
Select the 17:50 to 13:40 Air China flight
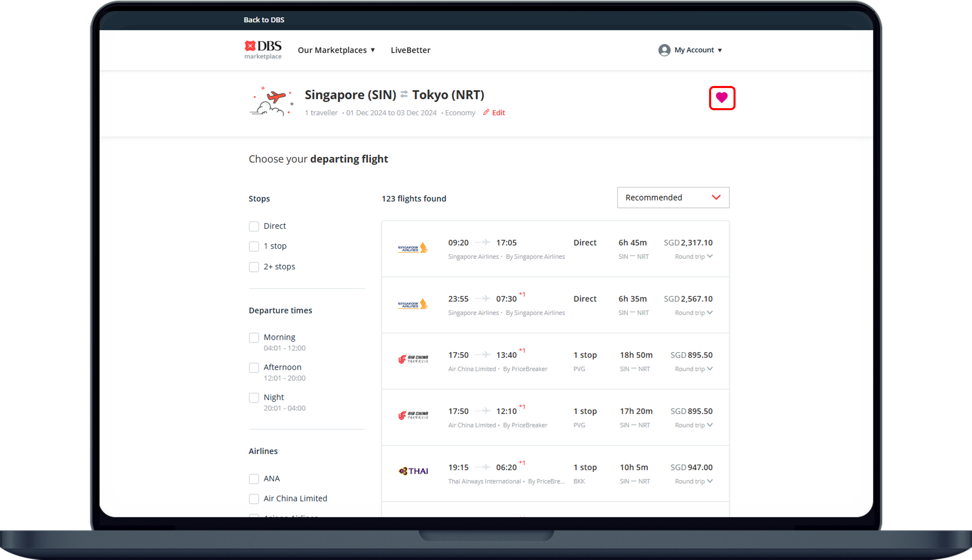point(555,361)
